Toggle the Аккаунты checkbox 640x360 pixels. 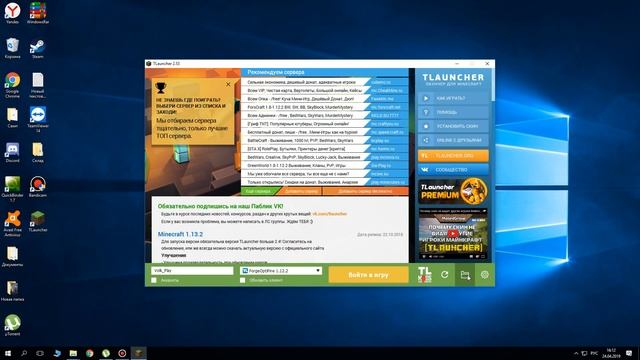154,280
